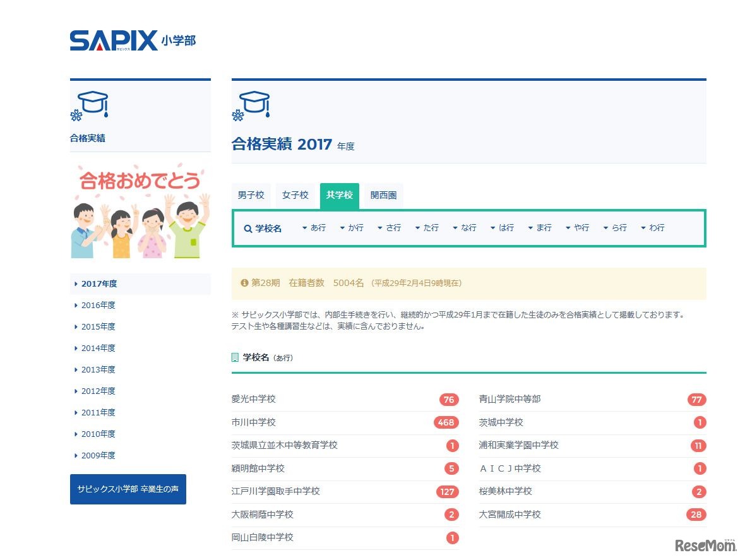
Task: Click the magnifying glass search icon
Action: pyautogui.click(x=249, y=229)
